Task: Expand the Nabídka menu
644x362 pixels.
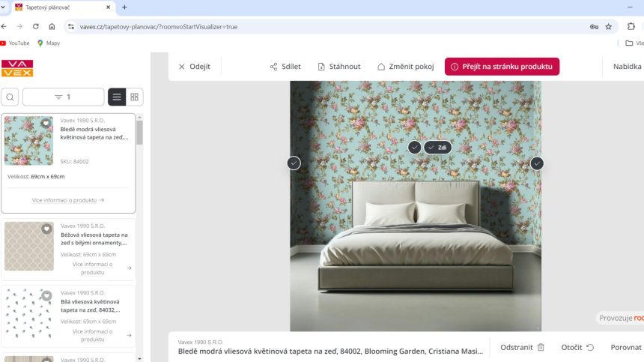Action: pyautogui.click(x=628, y=67)
